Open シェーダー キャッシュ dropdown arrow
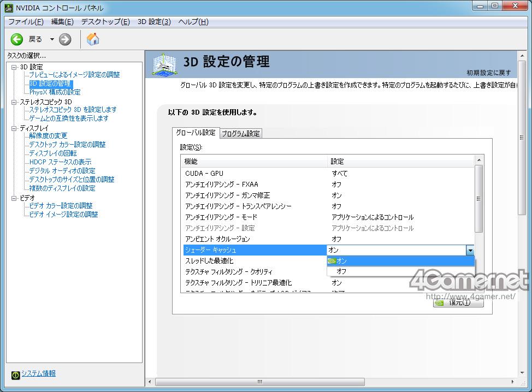Viewport: 532px width, 392px height. pos(470,250)
